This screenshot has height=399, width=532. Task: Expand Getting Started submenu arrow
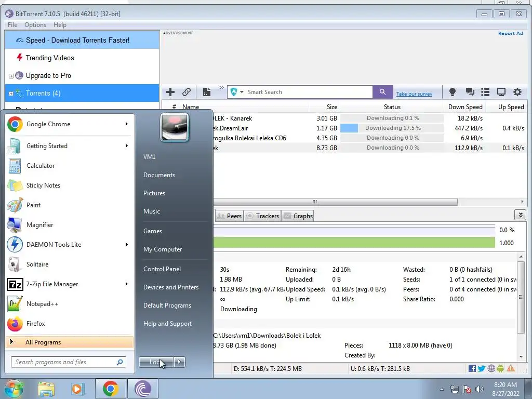(x=127, y=146)
